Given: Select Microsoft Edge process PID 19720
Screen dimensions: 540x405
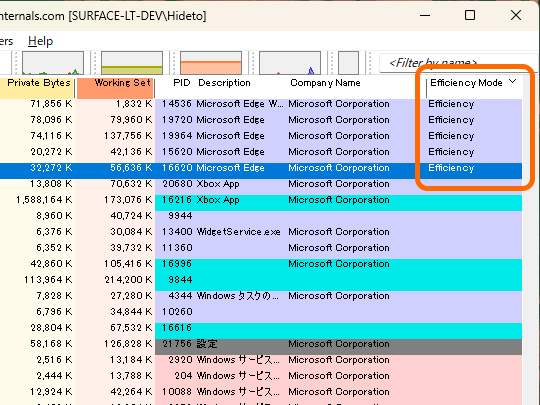Looking at the screenshot, I should [261, 120].
